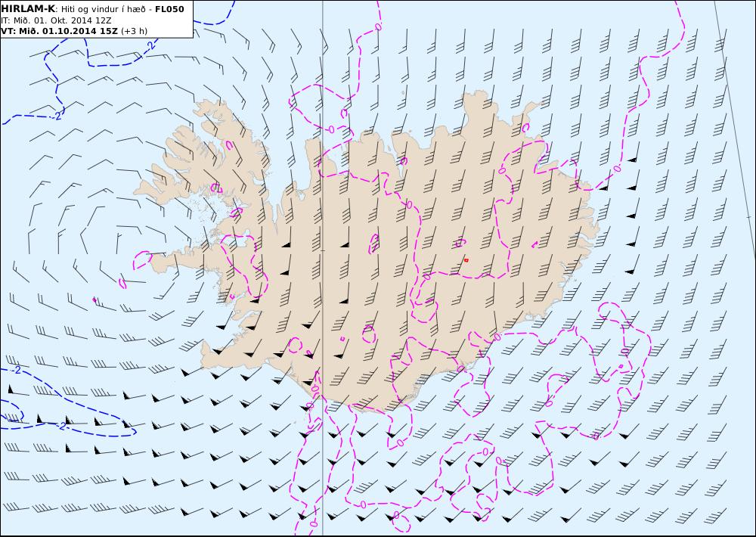Select the FL050 flight level label

[169, 9]
